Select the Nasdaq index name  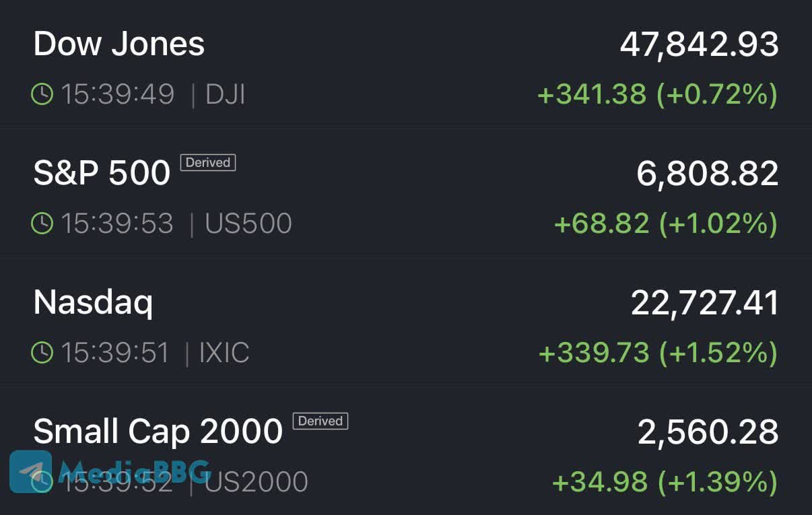93,302
